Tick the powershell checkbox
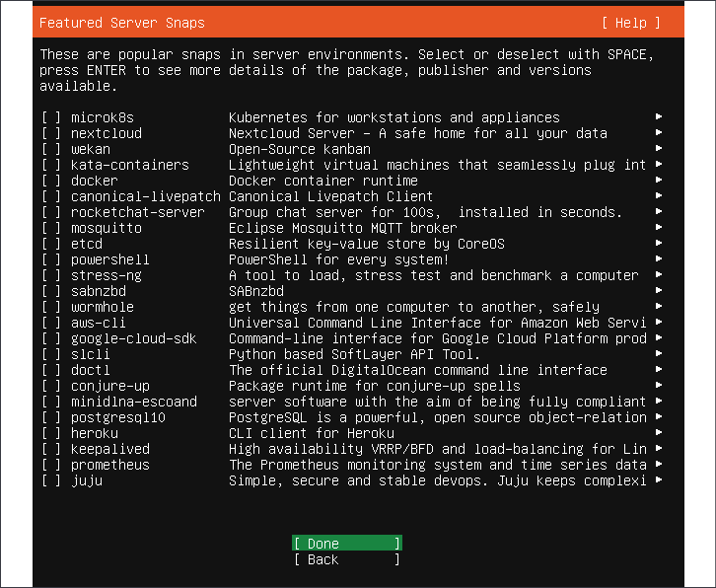The width and height of the screenshot is (716, 588). 51,259
